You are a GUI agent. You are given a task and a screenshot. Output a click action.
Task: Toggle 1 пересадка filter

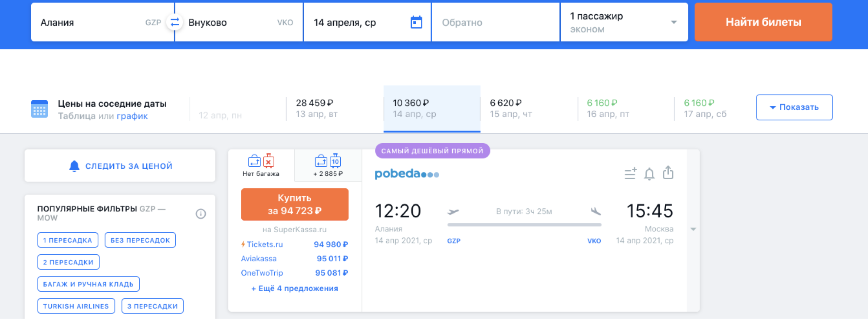pyautogui.click(x=68, y=240)
